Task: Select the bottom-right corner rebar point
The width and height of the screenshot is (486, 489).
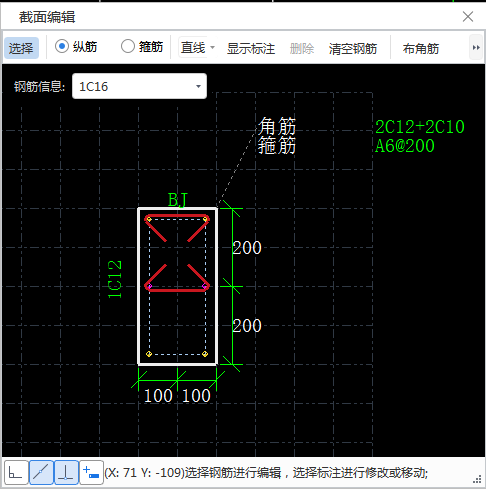Action: click(205, 354)
